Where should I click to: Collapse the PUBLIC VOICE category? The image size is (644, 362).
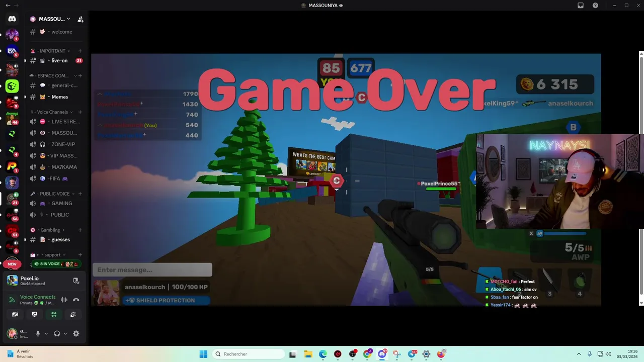point(52,194)
